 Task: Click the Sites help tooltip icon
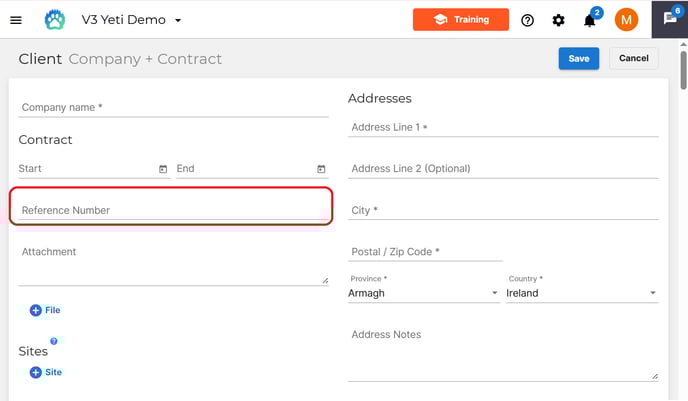54,341
